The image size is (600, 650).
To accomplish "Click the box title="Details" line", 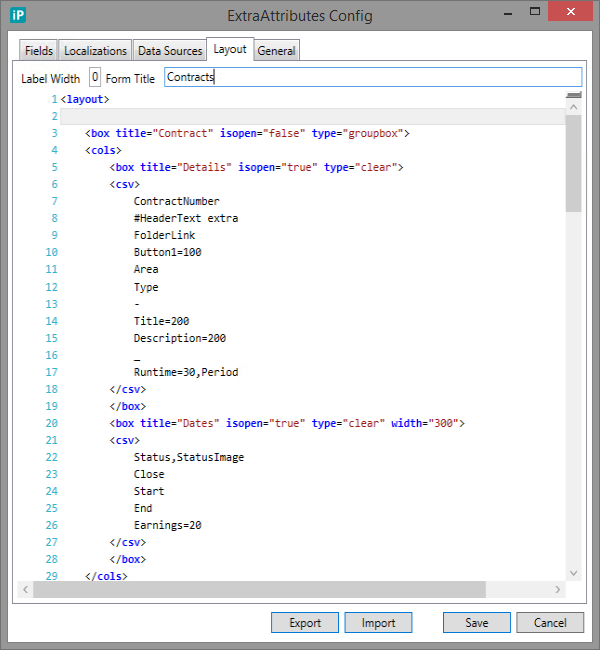I will tap(256, 167).
